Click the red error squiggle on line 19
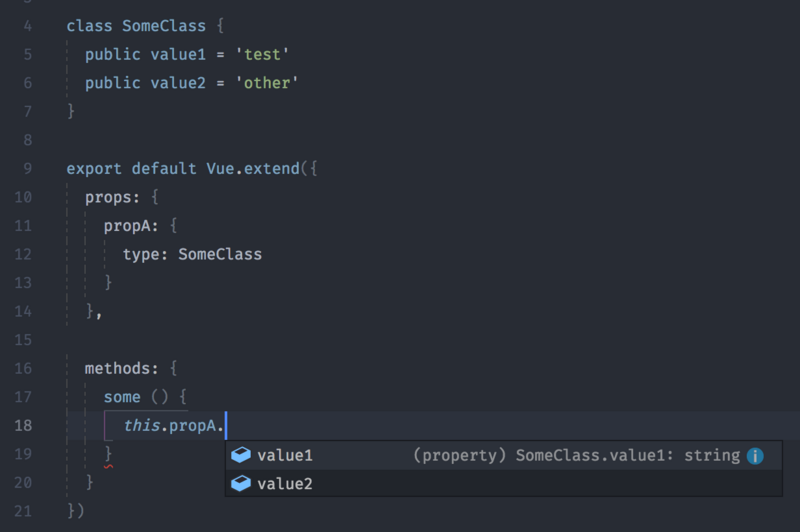 click(108, 465)
